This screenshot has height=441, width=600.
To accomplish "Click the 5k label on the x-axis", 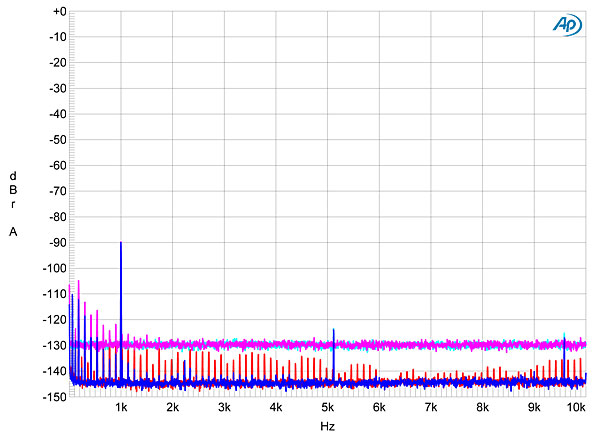I will (327, 408).
